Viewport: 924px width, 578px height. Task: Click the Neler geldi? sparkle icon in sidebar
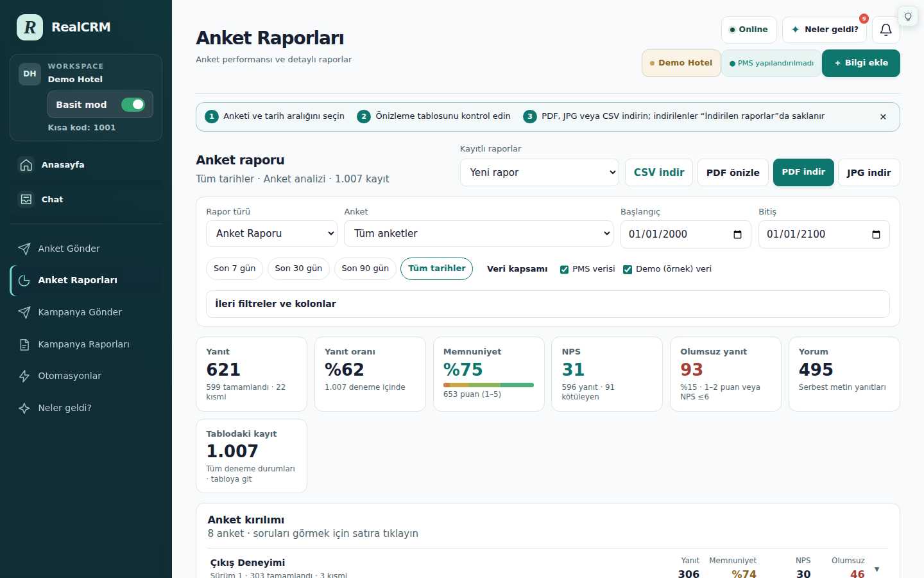tap(24, 408)
